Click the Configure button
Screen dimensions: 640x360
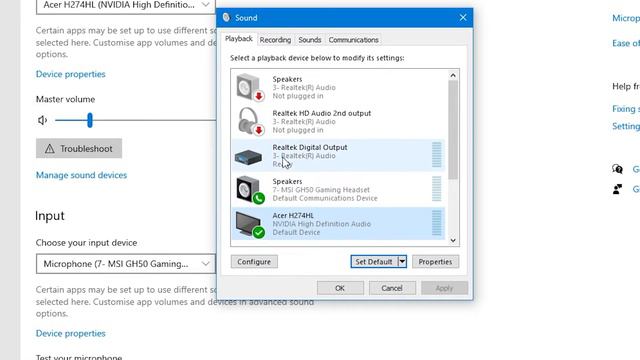(254, 262)
